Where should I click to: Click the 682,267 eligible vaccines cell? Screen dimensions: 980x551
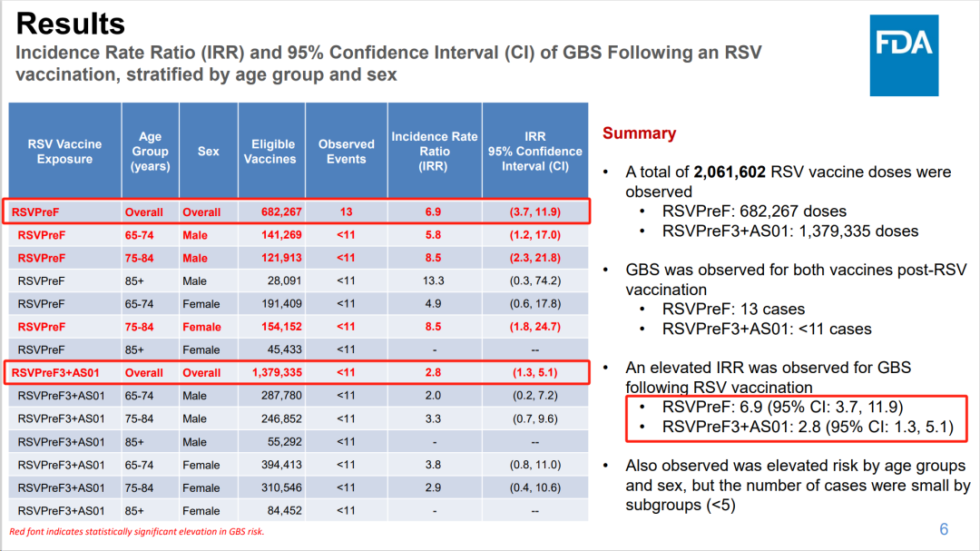click(273, 212)
